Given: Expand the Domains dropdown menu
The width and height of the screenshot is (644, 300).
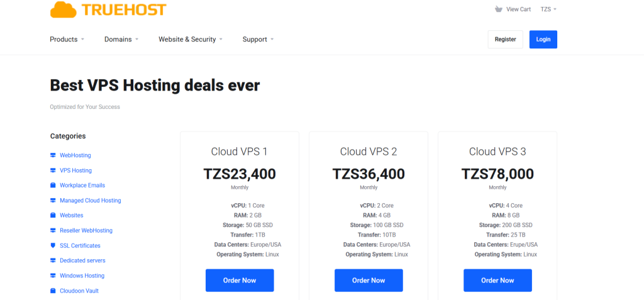Looking at the screenshot, I should (x=121, y=40).
